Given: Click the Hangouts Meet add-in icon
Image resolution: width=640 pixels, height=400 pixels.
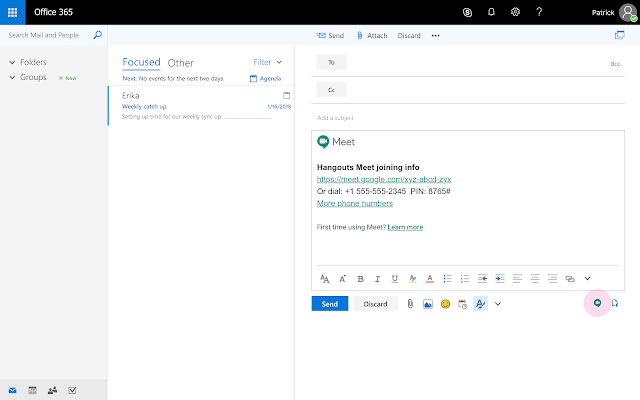Looking at the screenshot, I should [598, 303].
